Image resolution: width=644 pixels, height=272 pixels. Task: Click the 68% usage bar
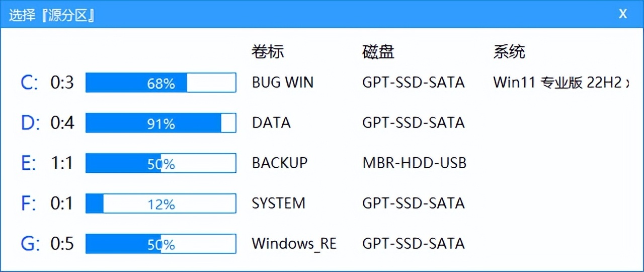(x=160, y=83)
